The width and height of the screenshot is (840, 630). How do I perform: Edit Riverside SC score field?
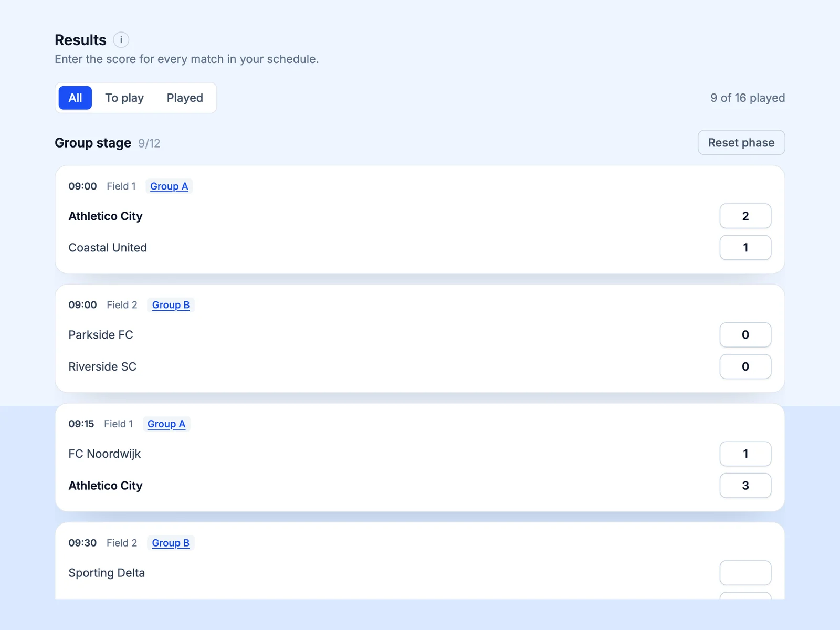pyautogui.click(x=745, y=366)
